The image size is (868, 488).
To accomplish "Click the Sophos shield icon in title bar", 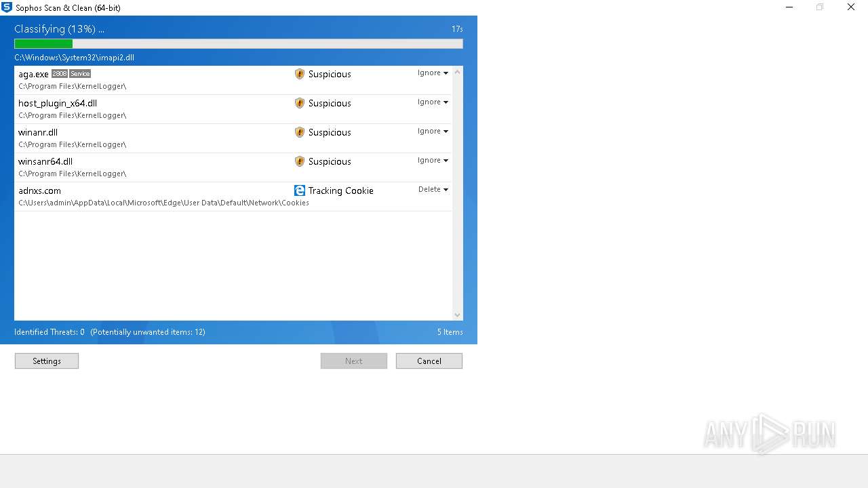I will tap(7, 7).
